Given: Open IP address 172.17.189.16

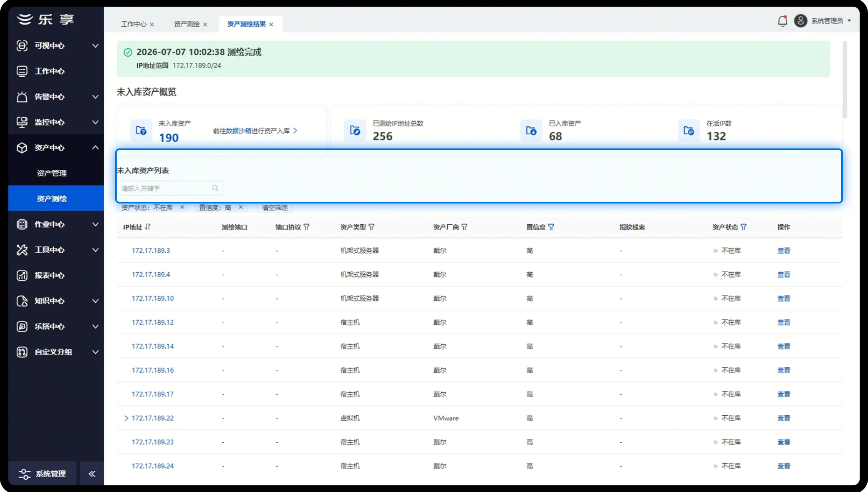Looking at the screenshot, I should click(153, 370).
